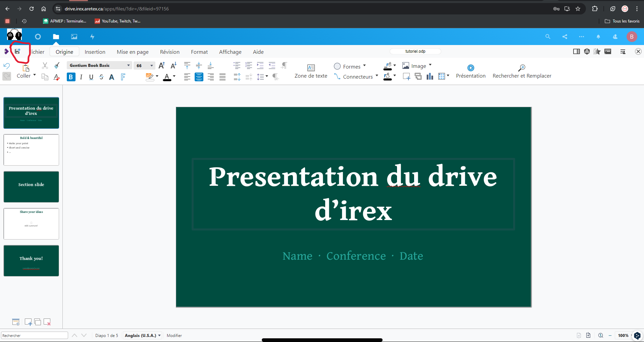Viewport: 644px width, 342px height.
Task: Toggle Italic formatting
Action: tap(81, 77)
